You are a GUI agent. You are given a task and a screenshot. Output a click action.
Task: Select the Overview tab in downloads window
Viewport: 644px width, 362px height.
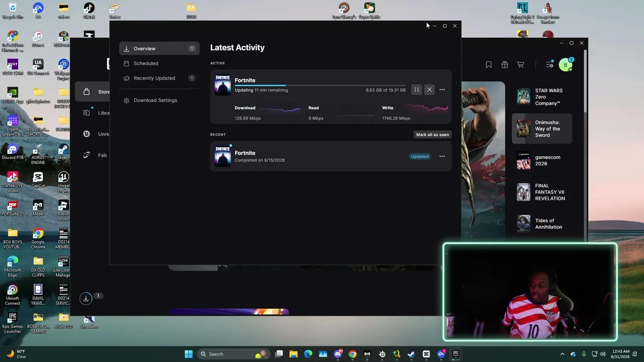(159, 49)
